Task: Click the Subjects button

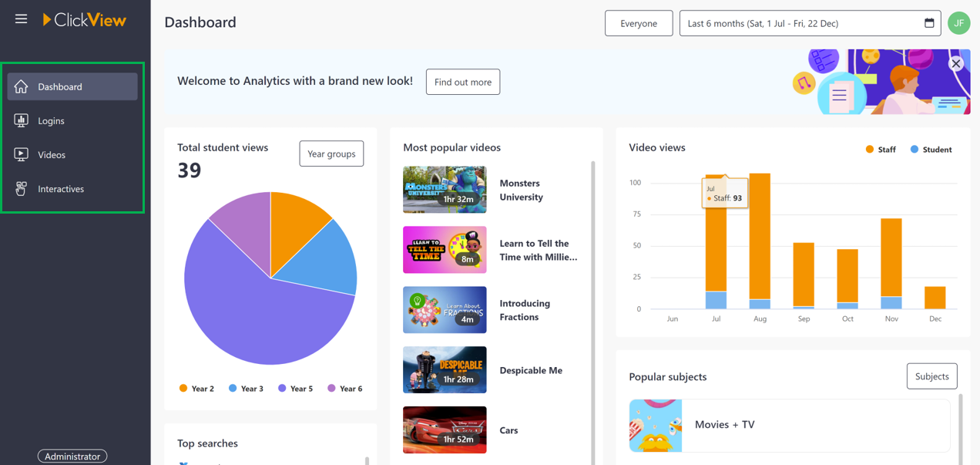Action: pyautogui.click(x=931, y=376)
